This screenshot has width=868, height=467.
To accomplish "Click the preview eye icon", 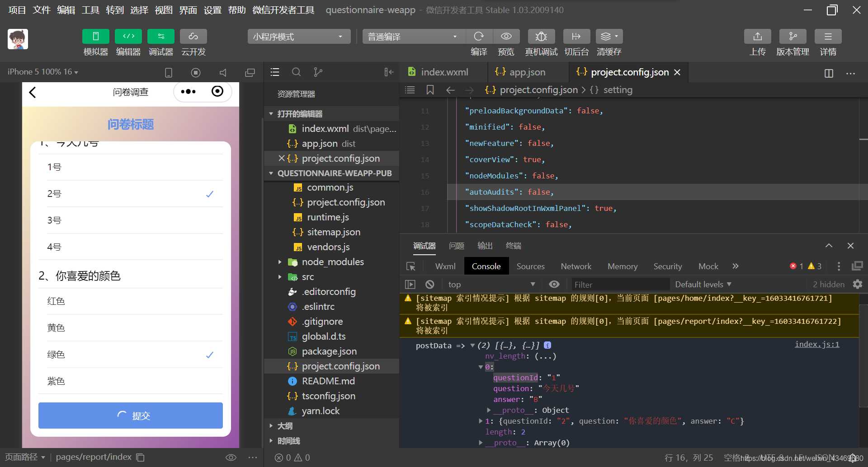I will (x=506, y=36).
